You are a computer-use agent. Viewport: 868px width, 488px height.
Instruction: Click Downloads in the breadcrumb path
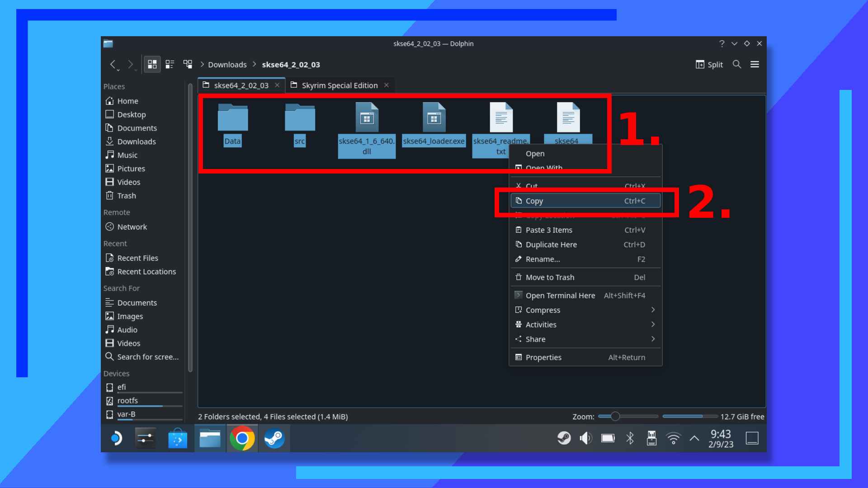click(x=227, y=65)
